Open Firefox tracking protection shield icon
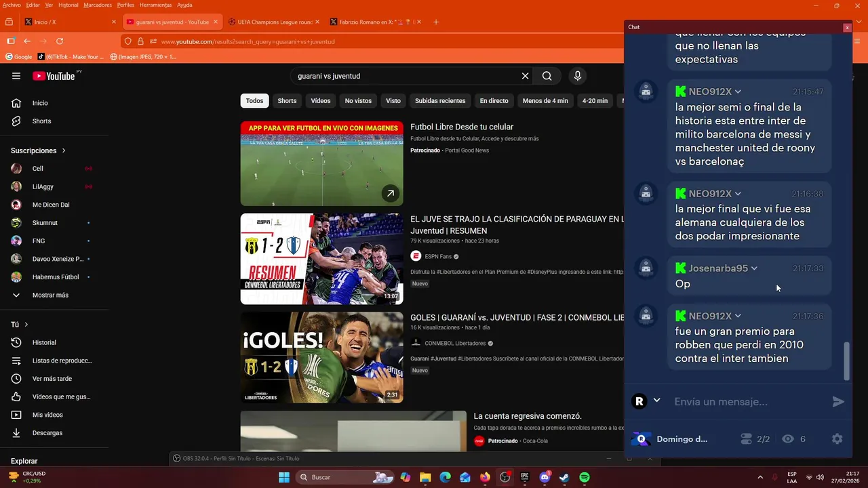This screenshot has width=868, height=488. [128, 41]
